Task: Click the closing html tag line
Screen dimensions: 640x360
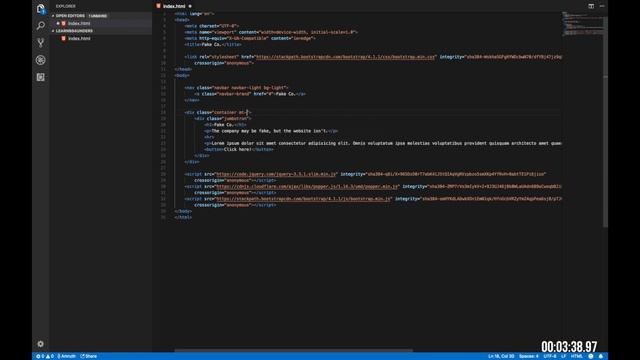Action: (183, 217)
